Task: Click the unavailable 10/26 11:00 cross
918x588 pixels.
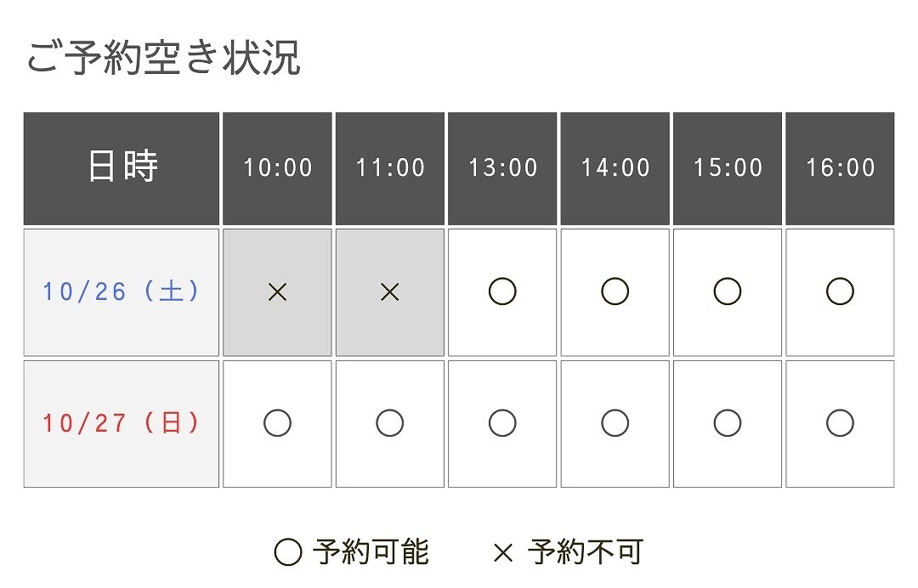Action: (x=390, y=292)
